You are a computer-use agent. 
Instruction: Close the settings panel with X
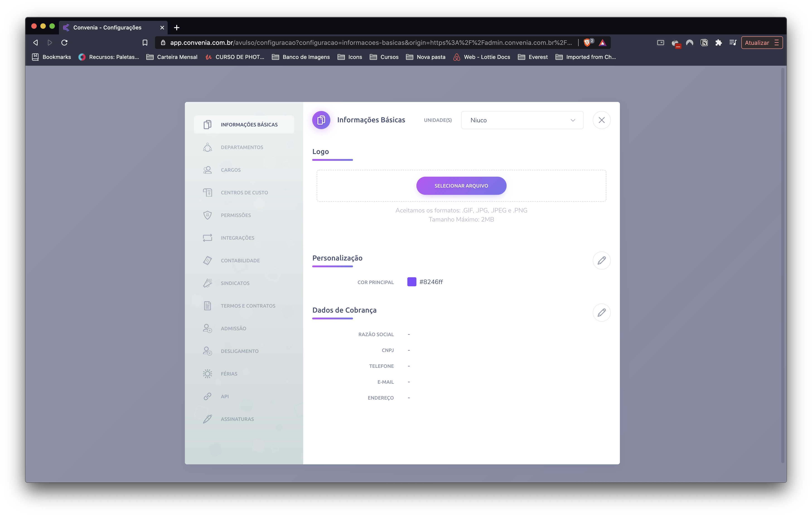601,120
